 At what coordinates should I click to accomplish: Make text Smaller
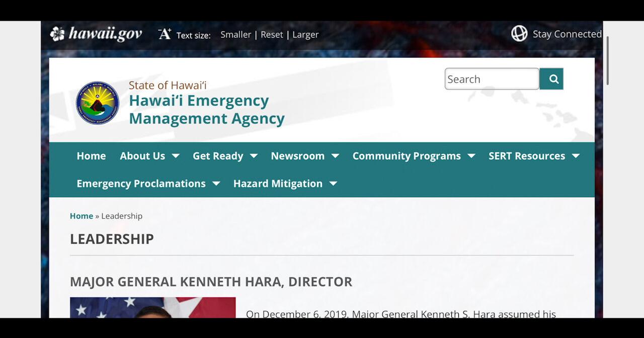coord(236,35)
